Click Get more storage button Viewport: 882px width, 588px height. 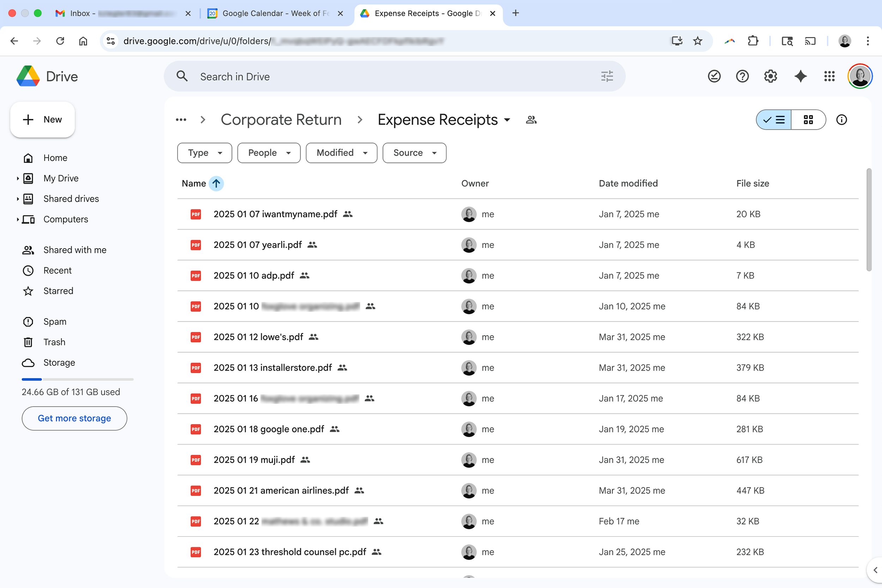(x=74, y=418)
